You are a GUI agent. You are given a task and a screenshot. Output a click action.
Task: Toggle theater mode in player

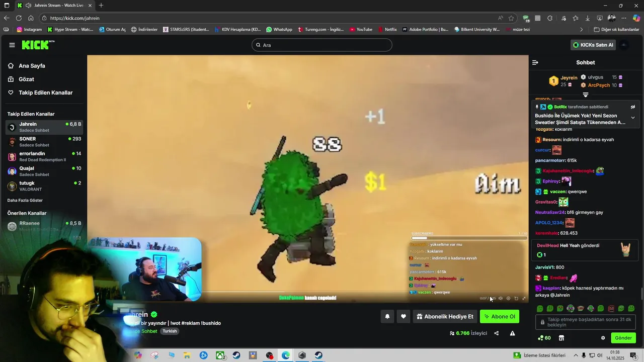click(516, 298)
